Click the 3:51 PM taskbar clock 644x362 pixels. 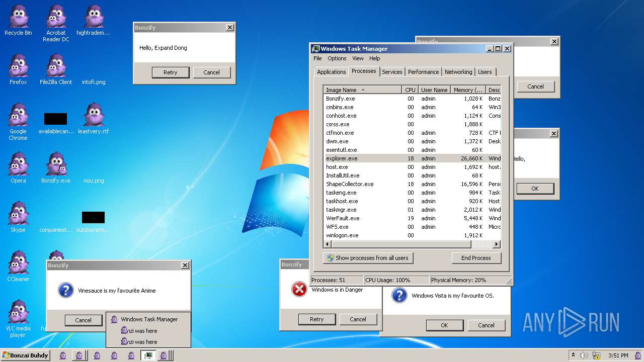pos(618,355)
